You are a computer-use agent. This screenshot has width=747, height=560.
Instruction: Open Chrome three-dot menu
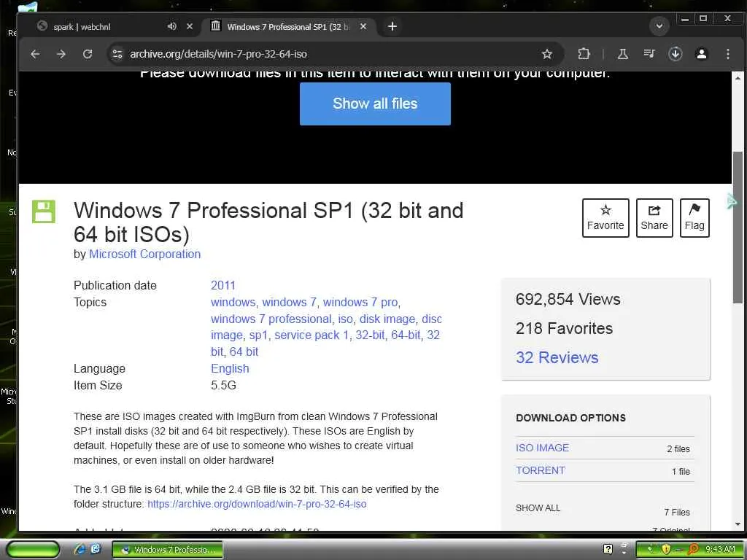(x=727, y=54)
